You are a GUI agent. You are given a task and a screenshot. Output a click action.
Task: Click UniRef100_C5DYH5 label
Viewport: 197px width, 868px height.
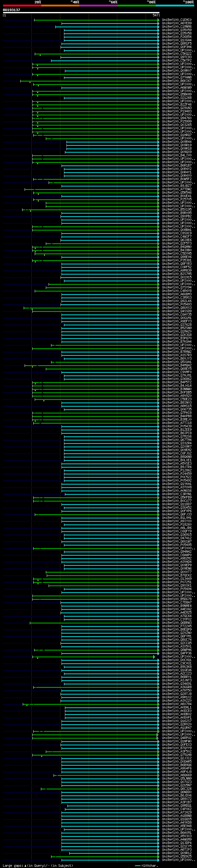click(177, 253)
